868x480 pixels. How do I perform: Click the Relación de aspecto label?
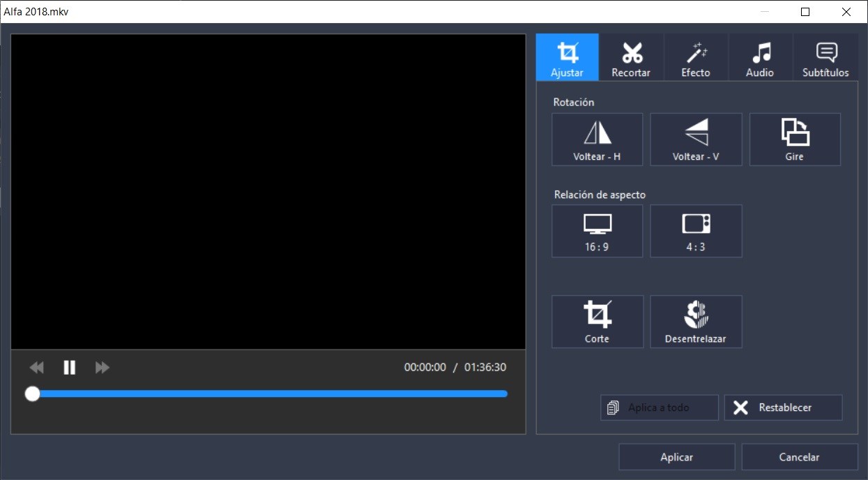coord(600,195)
